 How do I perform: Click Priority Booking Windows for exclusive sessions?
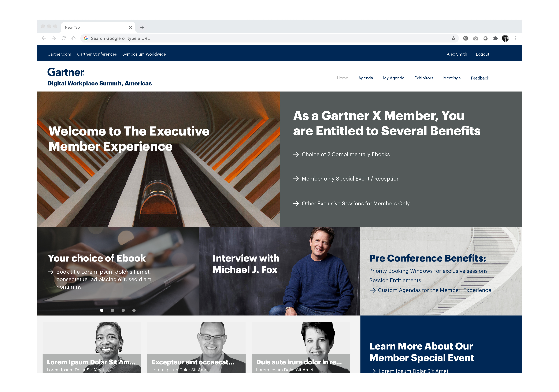coord(428,271)
